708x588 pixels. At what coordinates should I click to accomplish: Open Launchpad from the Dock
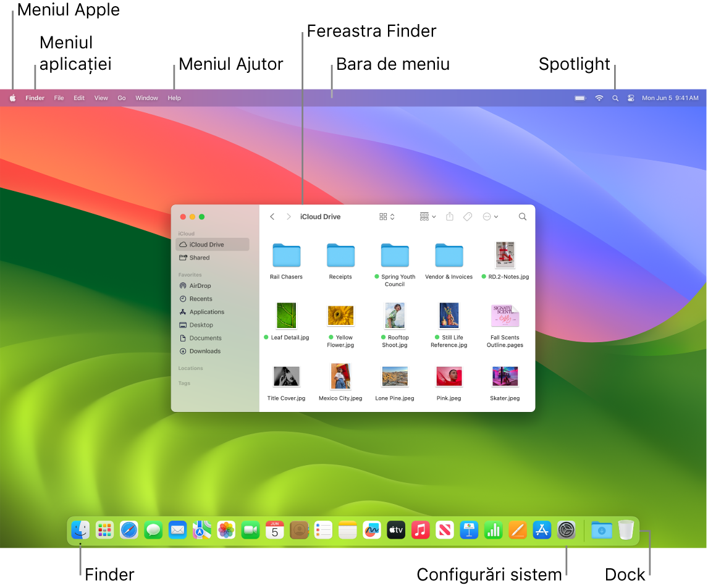pos(104,530)
